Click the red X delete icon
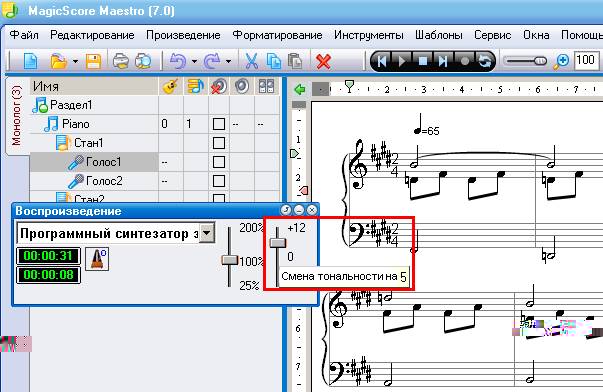Image resolution: width=603 pixels, height=392 pixels. coord(323,61)
